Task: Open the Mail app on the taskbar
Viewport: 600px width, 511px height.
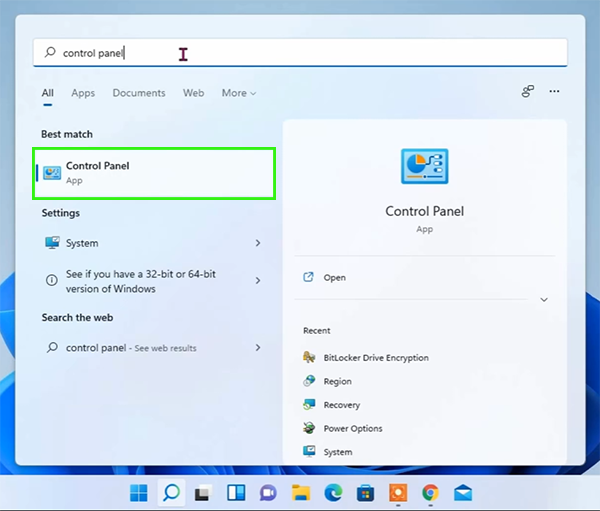Action: [x=463, y=493]
